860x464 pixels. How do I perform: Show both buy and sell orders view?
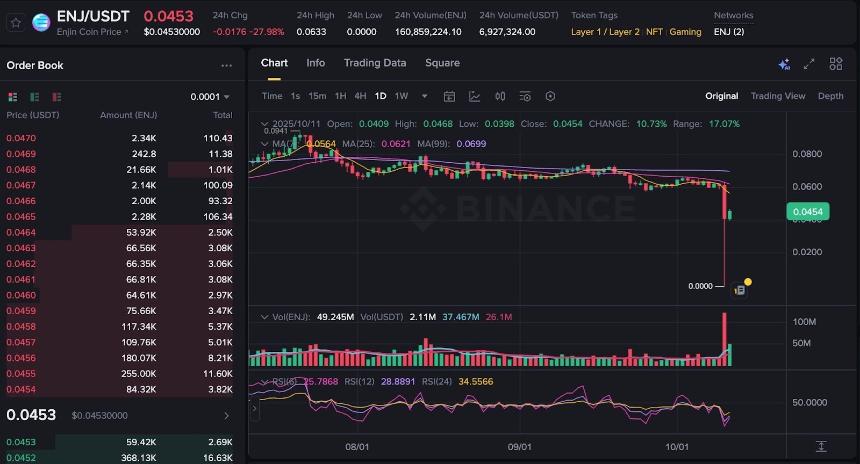coord(13,97)
